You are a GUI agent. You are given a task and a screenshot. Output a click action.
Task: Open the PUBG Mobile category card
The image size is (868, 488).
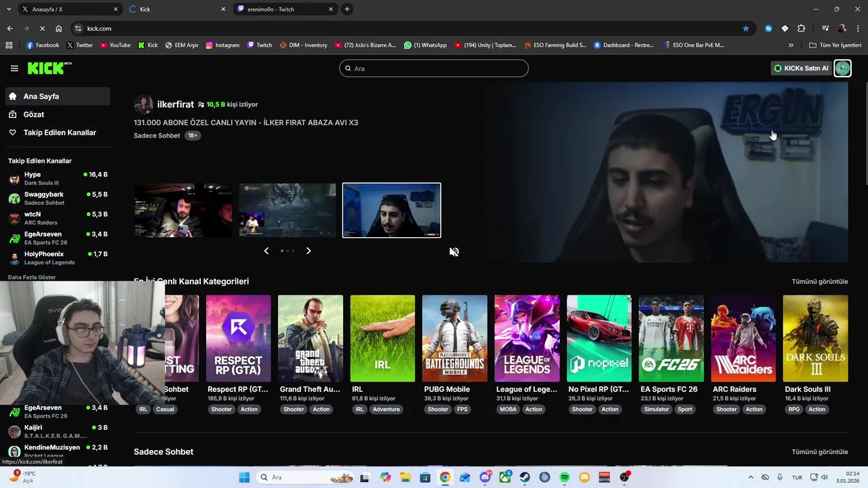pyautogui.click(x=454, y=338)
